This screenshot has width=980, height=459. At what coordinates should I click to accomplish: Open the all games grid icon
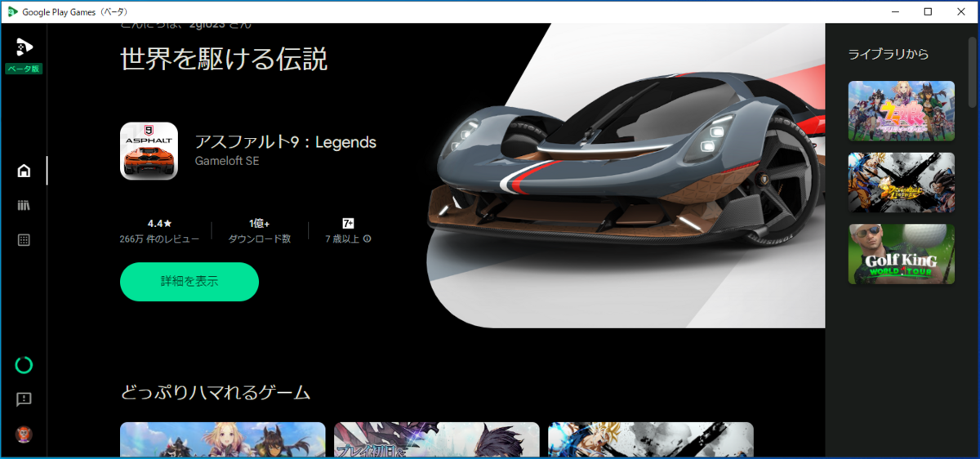click(24, 240)
